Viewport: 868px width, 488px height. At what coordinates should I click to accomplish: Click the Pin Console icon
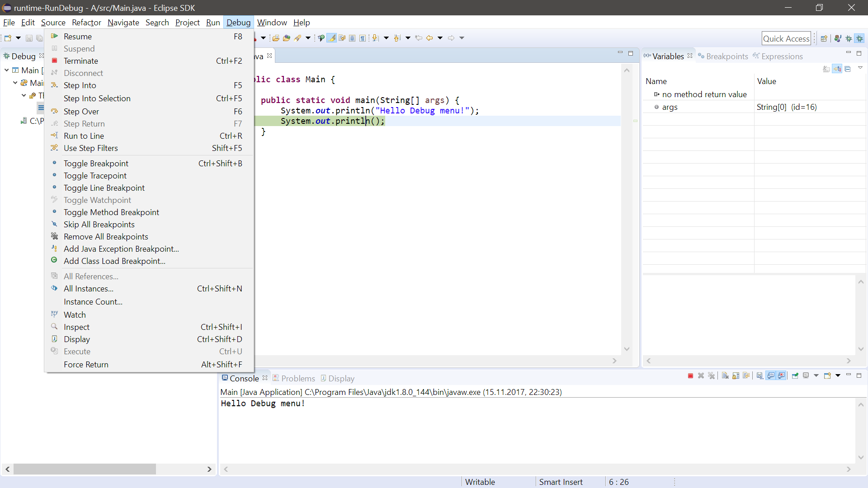[795, 376]
